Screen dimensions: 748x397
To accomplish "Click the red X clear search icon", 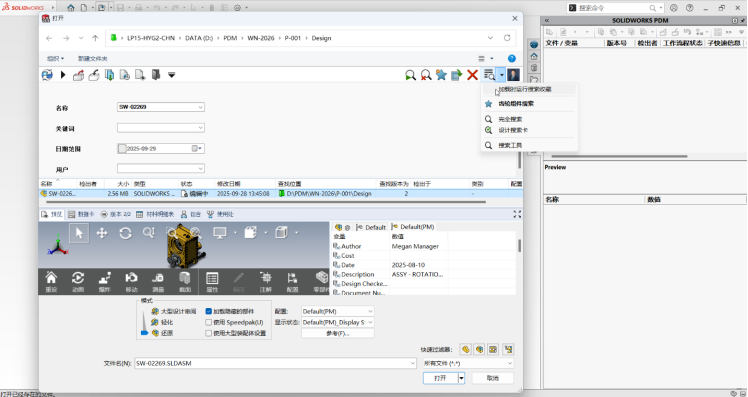I will coord(472,75).
